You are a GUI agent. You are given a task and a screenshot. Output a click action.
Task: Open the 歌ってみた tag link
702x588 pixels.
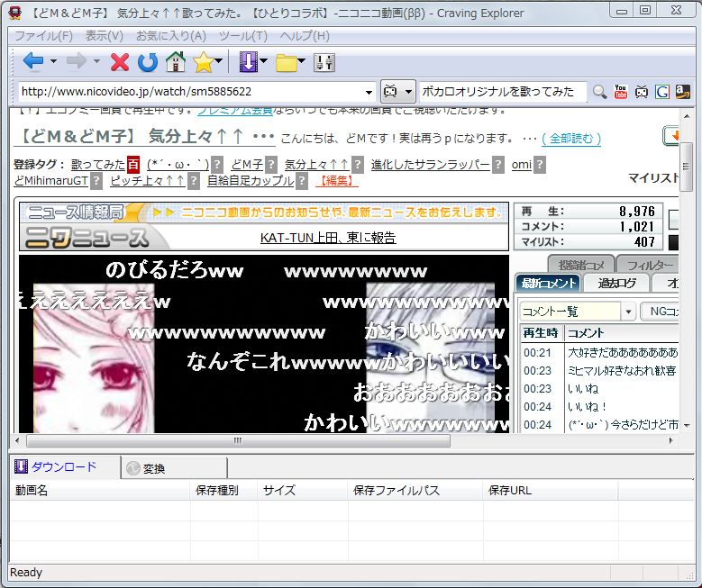tap(98, 165)
